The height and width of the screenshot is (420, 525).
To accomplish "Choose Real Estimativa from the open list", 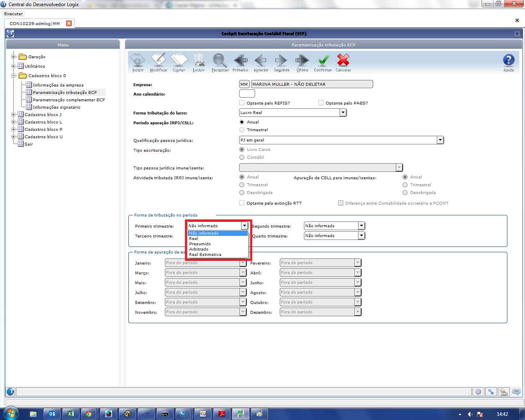I will 218,254.
